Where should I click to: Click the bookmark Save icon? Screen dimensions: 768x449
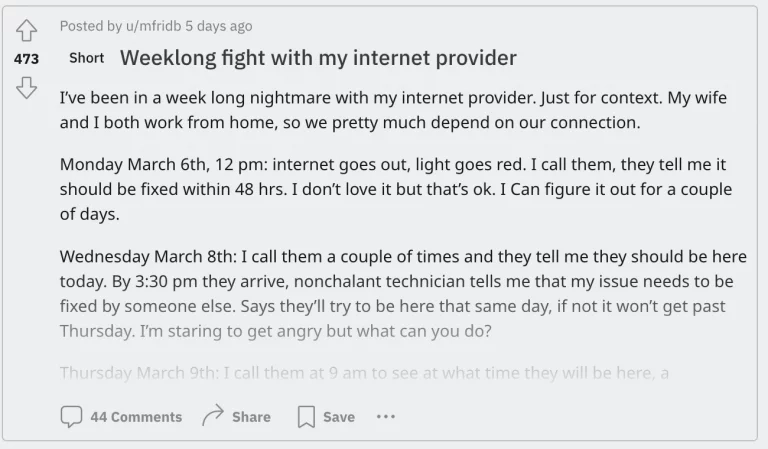(306, 417)
